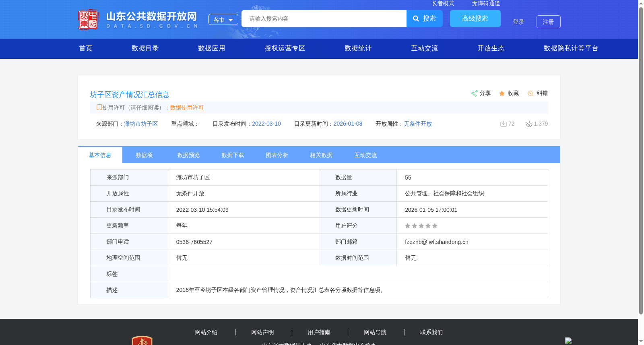Open the 数据使用许可 license link

(187, 107)
